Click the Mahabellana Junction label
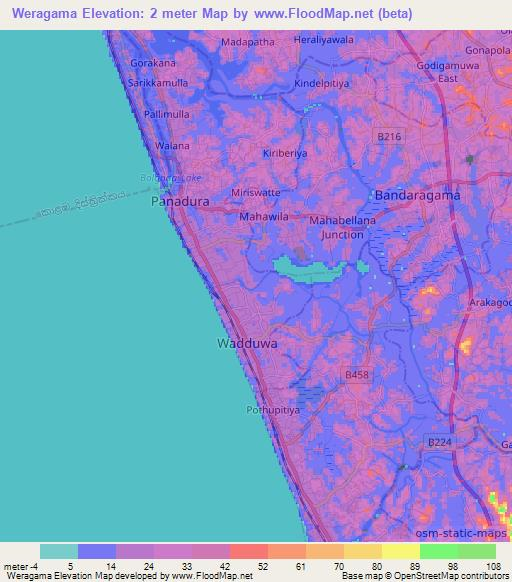The width and height of the screenshot is (512, 582). pyautogui.click(x=342, y=228)
